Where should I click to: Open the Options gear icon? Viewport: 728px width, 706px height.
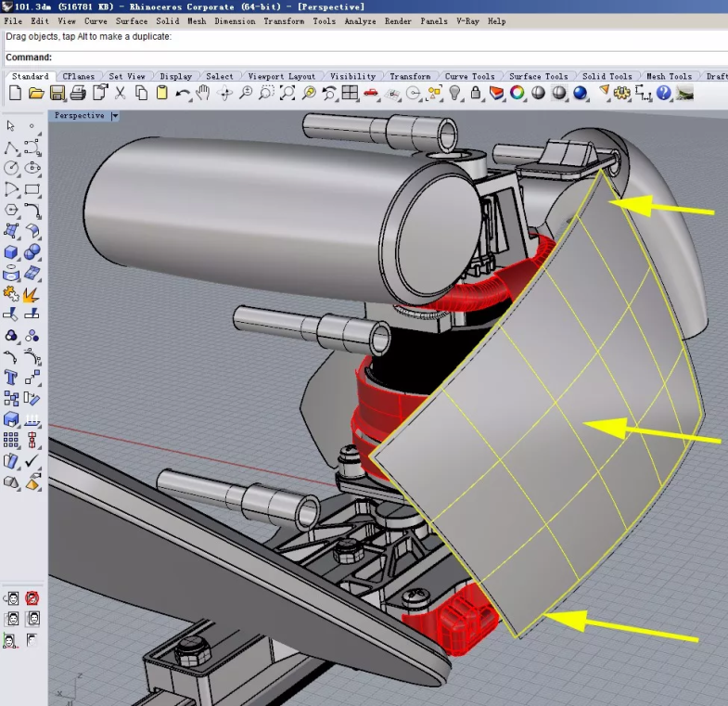coord(622,93)
